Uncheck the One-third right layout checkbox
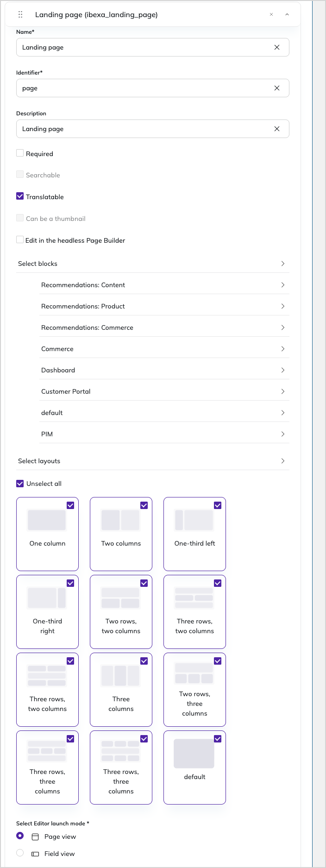The image size is (326, 868). point(70,583)
